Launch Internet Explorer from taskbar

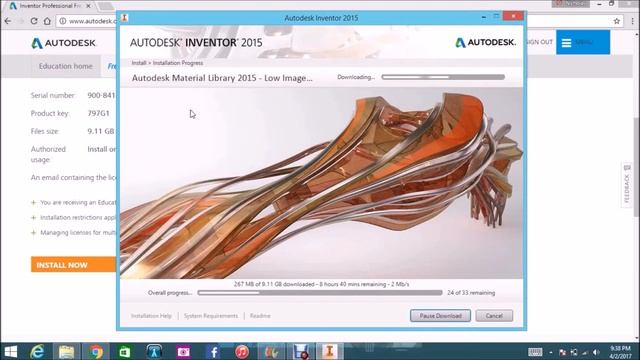click(38, 351)
